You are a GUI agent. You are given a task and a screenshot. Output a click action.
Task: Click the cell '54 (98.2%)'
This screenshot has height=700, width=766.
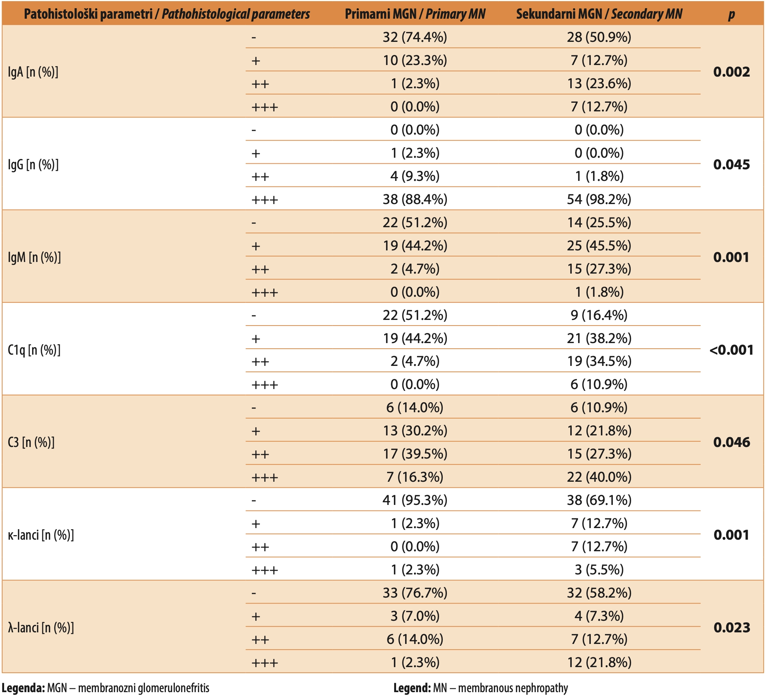(599, 199)
